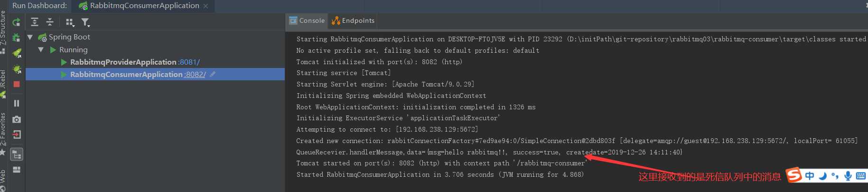
Task: Collapse the Running tree node
Action: (41, 49)
